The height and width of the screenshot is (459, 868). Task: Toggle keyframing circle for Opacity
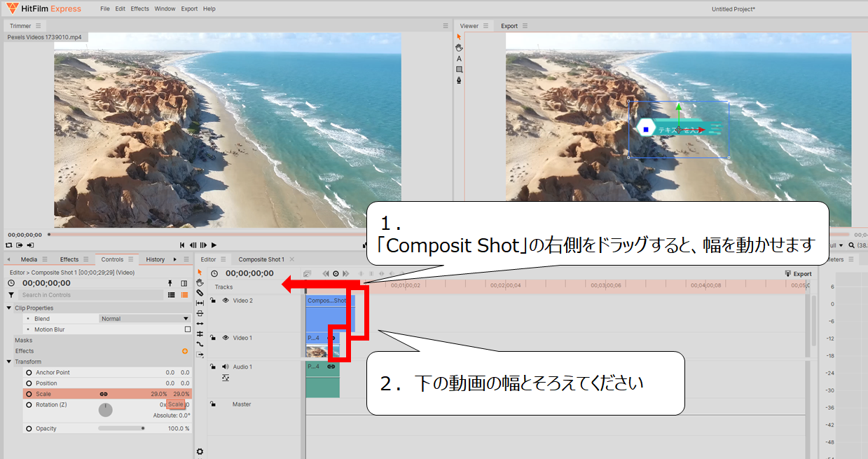tap(29, 428)
